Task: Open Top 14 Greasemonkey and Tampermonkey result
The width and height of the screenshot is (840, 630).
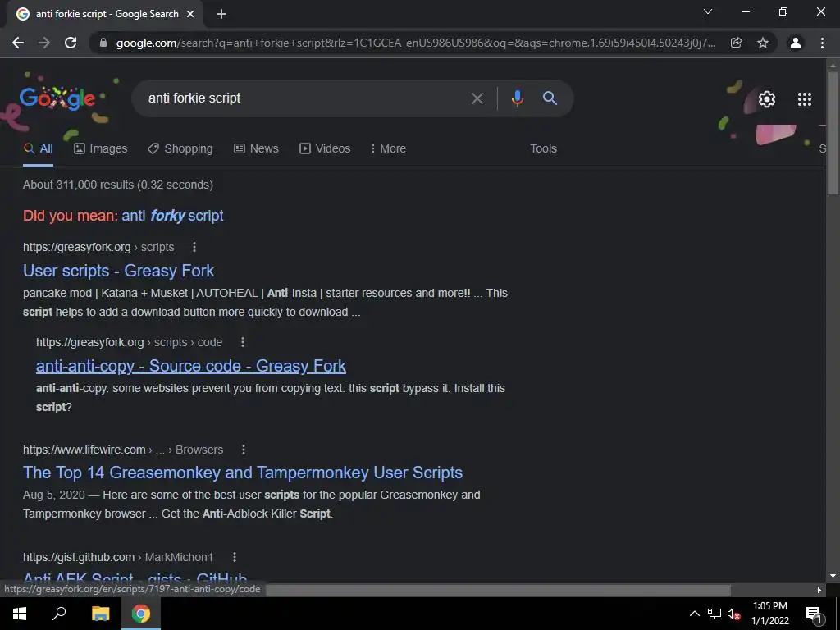Action: (243, 472)
